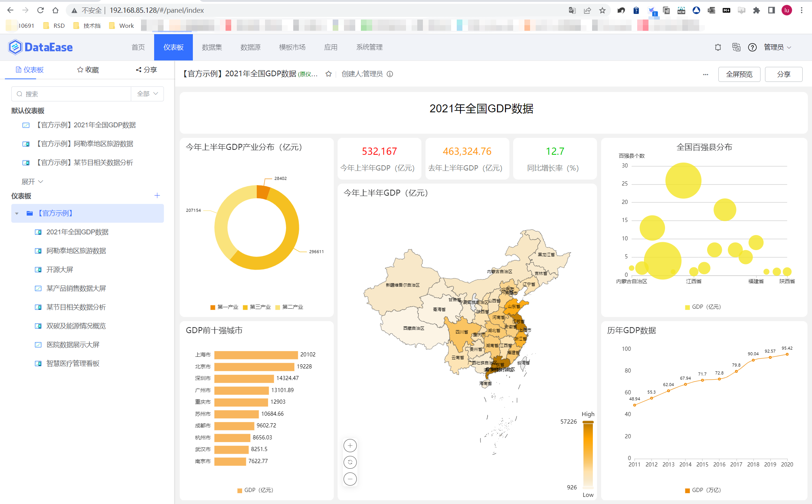
Task: Open 智慧医疗管理看板 dashboard
Action: point(73,364)
